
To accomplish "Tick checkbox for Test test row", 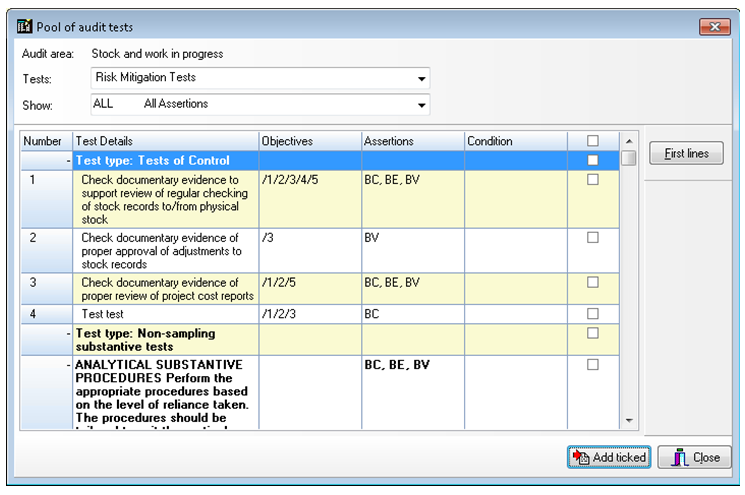I will tap(592, 314).
